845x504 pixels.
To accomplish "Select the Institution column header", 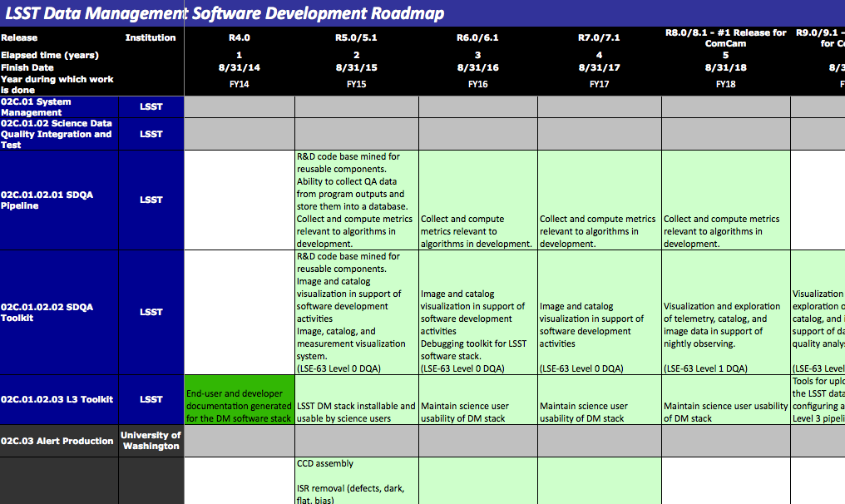I will pos(151,38).
